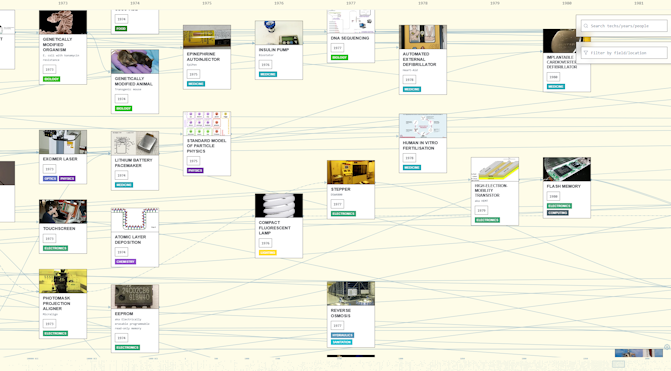Click the magnifier icon in the search box
This screenshot has width=671, height=371.
585,26
